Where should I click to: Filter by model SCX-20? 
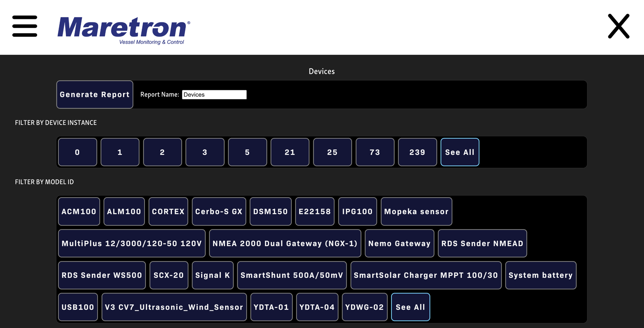[x=169, y=275]
